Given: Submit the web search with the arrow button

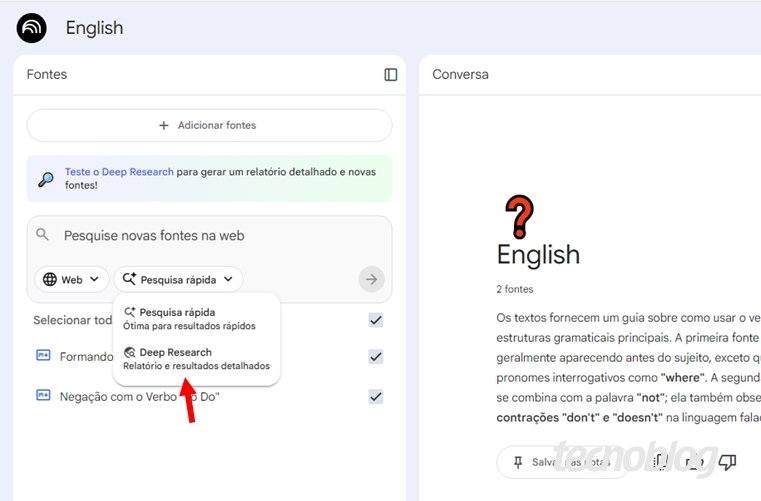Looking at the screenshot, I should [371, 280].
